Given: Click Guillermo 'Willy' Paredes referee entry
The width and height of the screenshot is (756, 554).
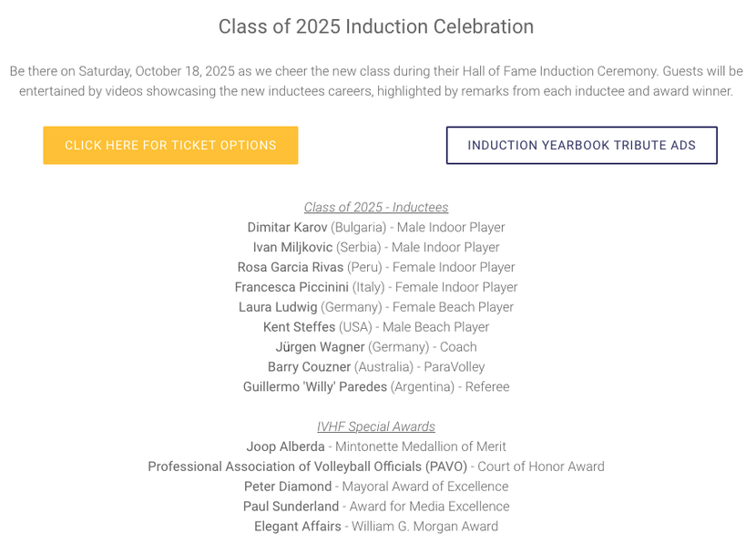Looking at the screenshot, I should 314,387.
